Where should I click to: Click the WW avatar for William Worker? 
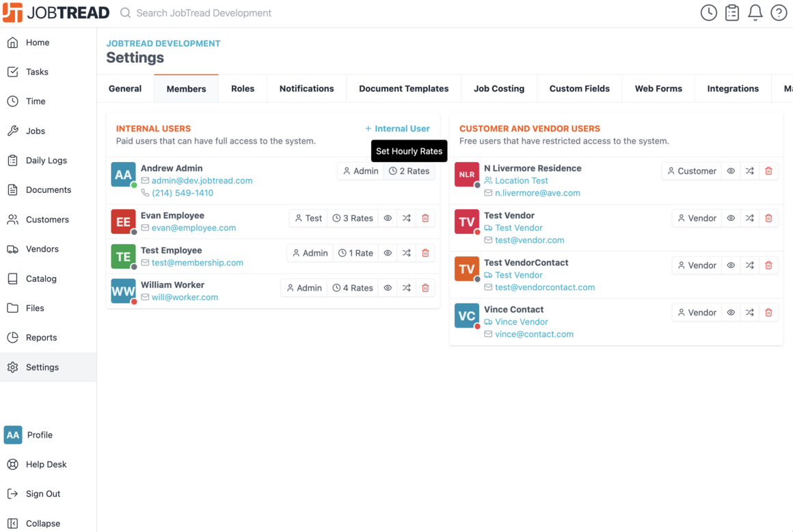point(124,291)
